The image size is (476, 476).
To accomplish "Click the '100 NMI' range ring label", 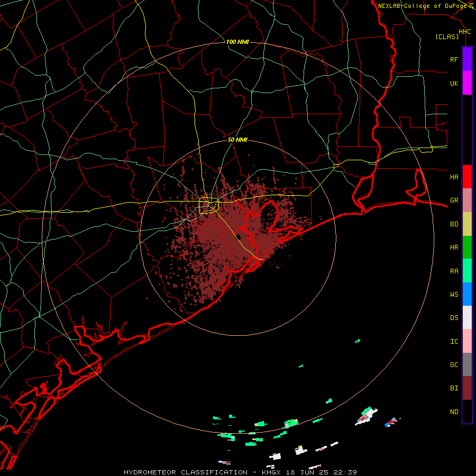I will tap(237, 42).
